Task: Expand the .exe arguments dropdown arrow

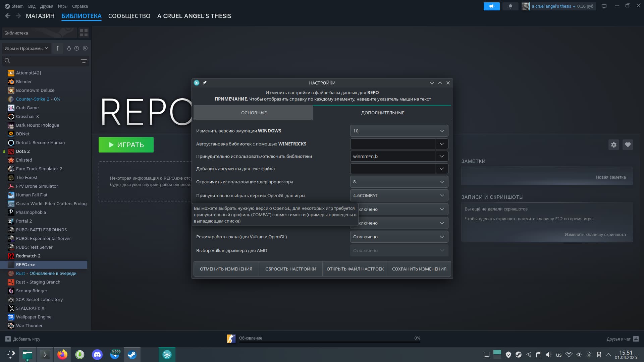Action: tap(441, 169)
